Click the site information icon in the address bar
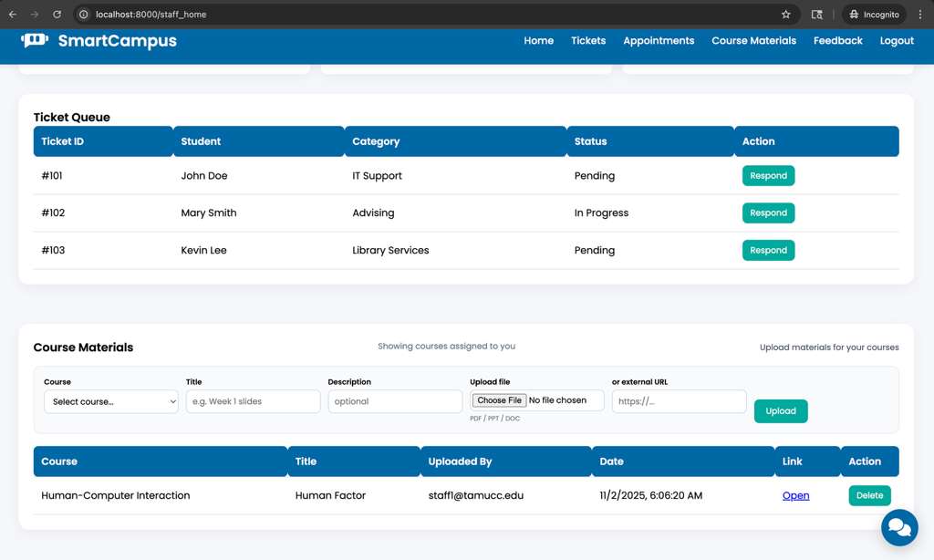This screenshot has width=934, height=560. click(83, 15)
